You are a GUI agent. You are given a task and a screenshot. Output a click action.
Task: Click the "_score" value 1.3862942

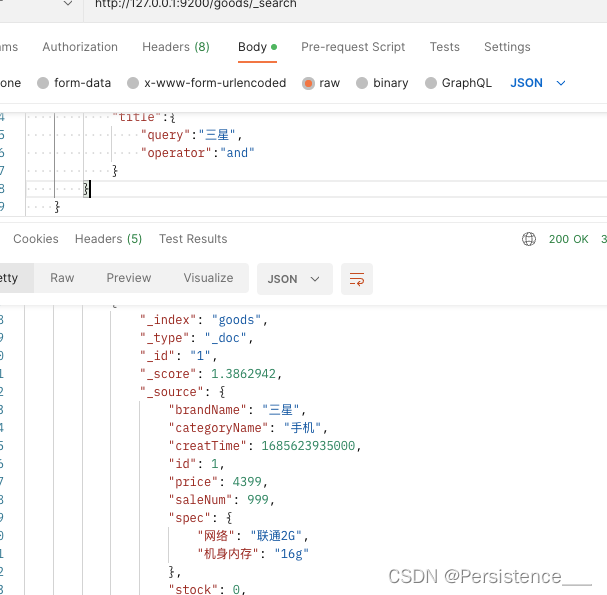[243, 374]
